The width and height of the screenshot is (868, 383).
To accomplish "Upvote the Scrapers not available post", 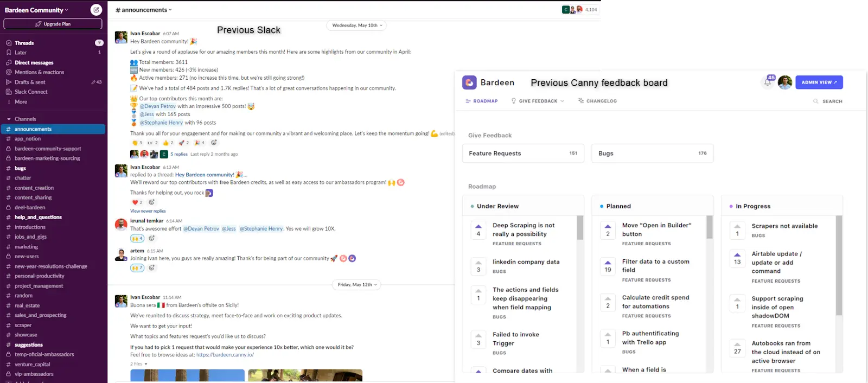I will (737, 231).
